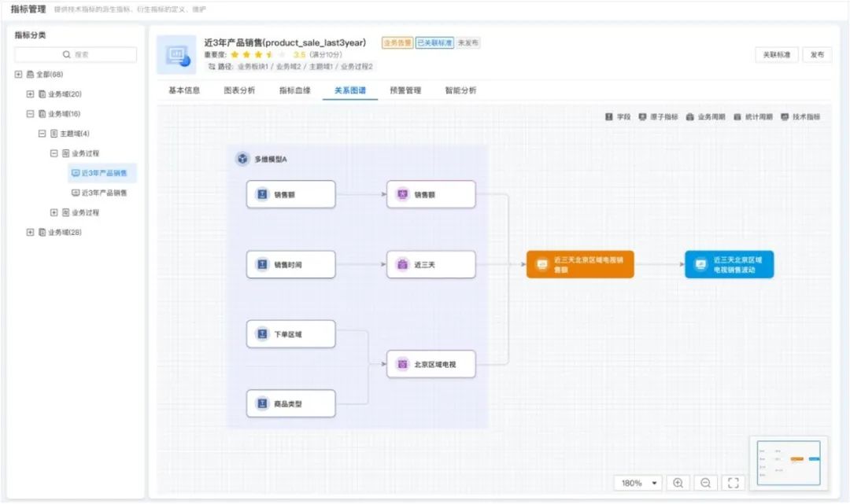Select the orange 近三天北京区域电视销售额 node
The width and height of the screenshot is (850, 504).
[580, 264]
